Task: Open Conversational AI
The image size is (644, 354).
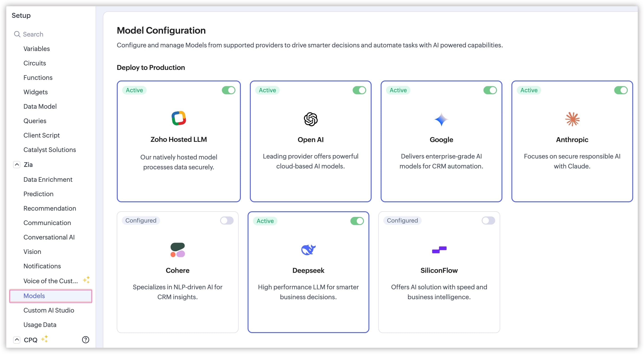Action: coord(49,237)
